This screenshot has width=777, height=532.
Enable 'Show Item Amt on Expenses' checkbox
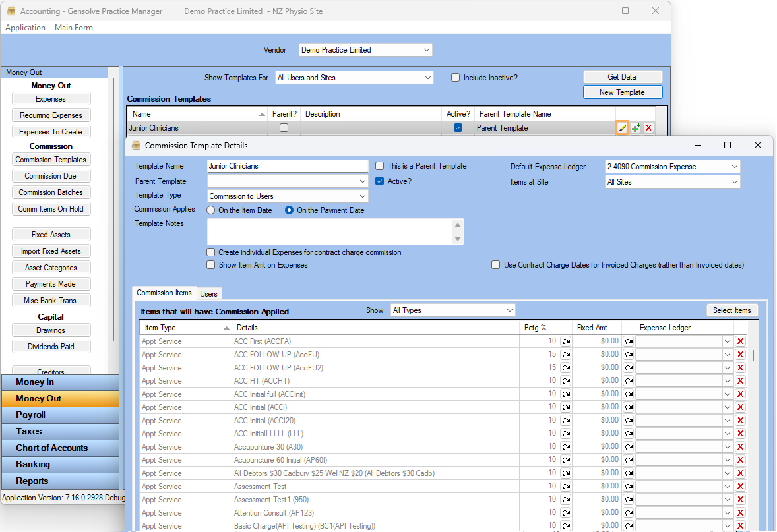tap(211, 265)
